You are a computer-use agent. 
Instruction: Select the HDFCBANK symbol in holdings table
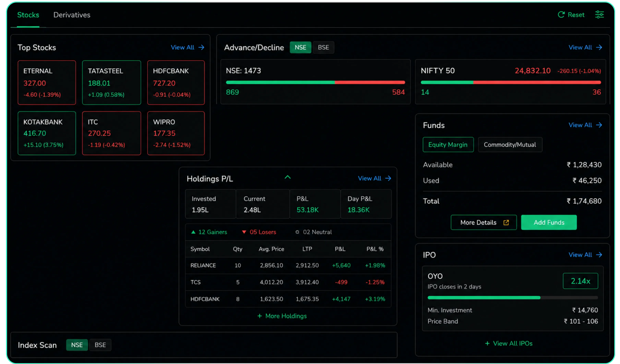[x=205, y=299]
